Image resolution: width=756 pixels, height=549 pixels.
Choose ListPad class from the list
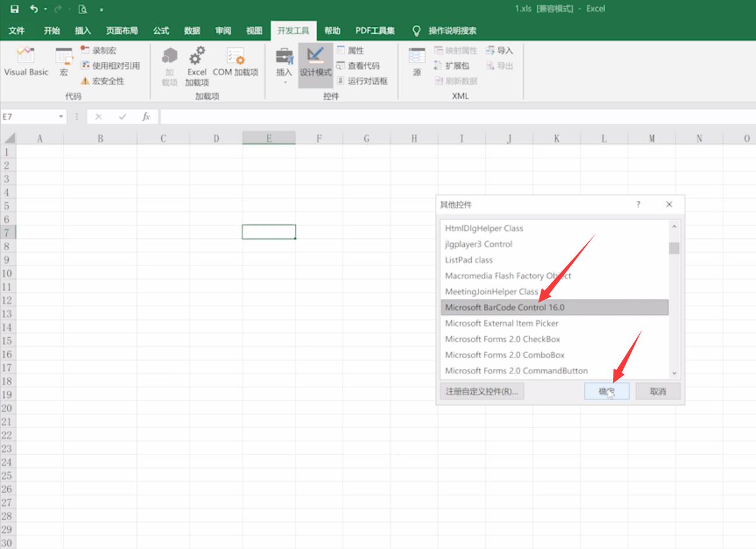coord(555,260)
